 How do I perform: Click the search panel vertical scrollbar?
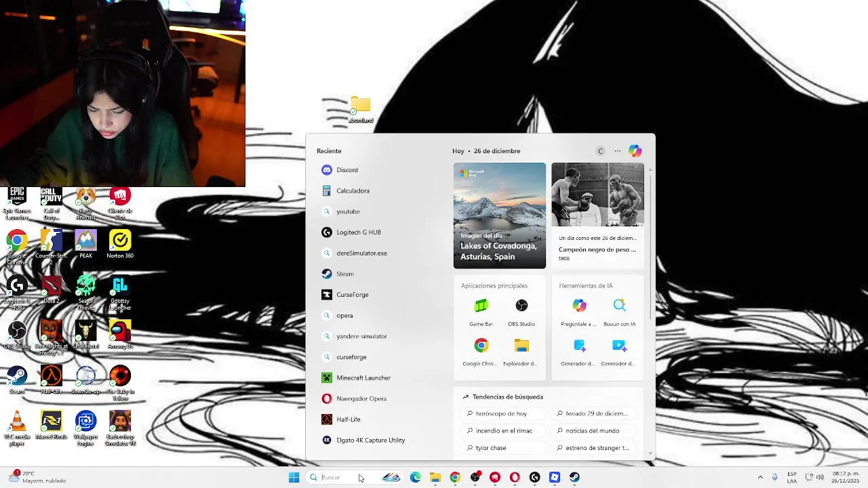click(651, 247)
